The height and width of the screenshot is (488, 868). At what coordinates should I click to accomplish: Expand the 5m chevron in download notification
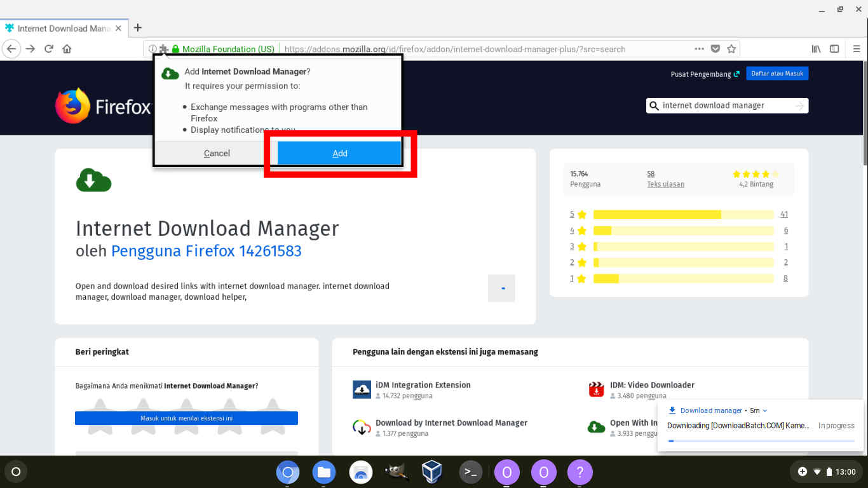click(x=766, y=410)
